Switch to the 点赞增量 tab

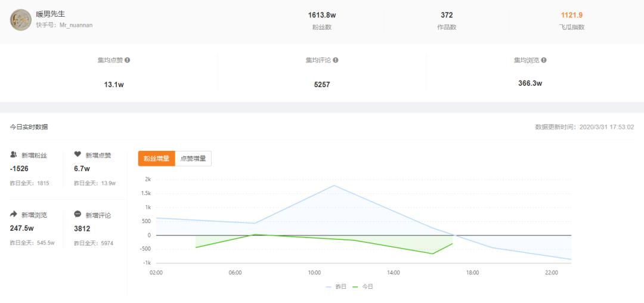193,159
